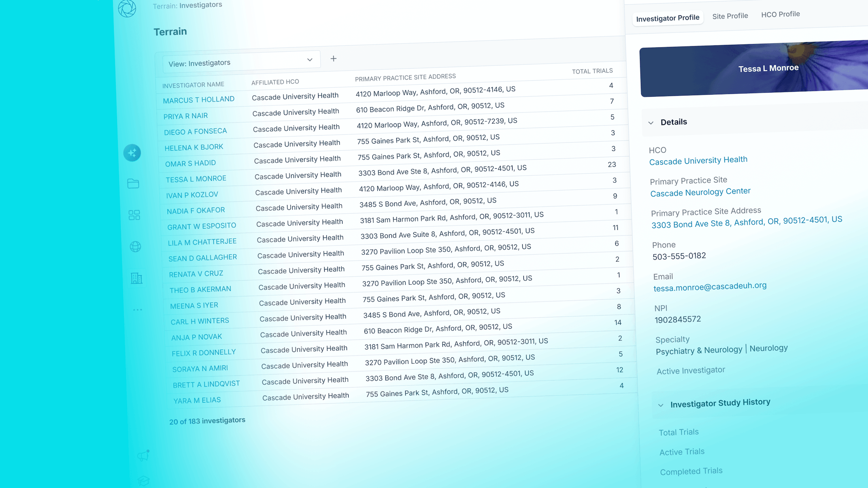Screen dimensions: 868x488
Task: Collapse the Investigator Study History section
Action: coord(660,405)
